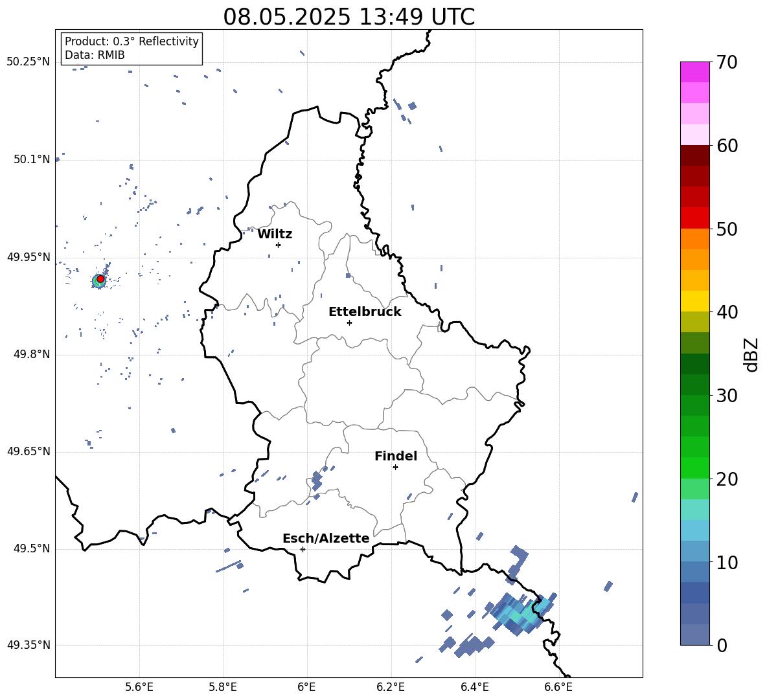This screenshot has width=767, height=700.
Task: Click the colorbar '30' tick label
Action: coord(727,396)
